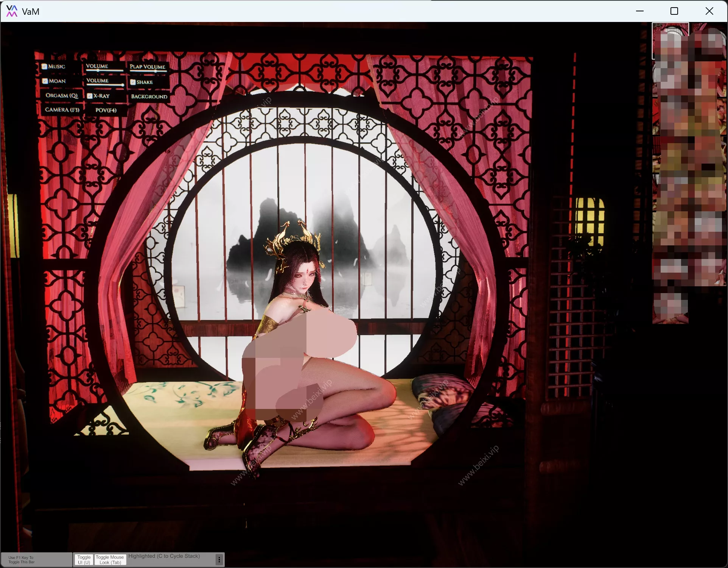Viewport: 728px width, 568px height.
Task: Switch to POV(F4) view
Action: pos(106,110)
